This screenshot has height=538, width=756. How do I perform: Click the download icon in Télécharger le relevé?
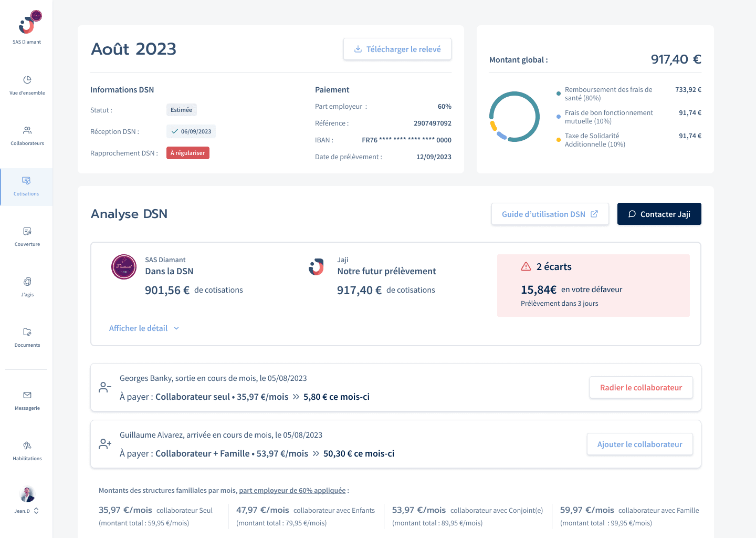[358, 49]
